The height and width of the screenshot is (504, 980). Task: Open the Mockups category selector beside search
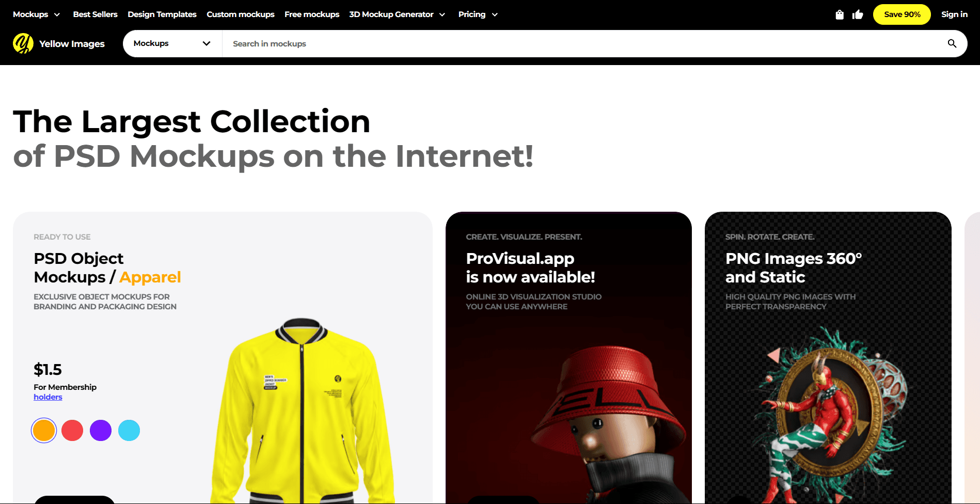point(172,43)
